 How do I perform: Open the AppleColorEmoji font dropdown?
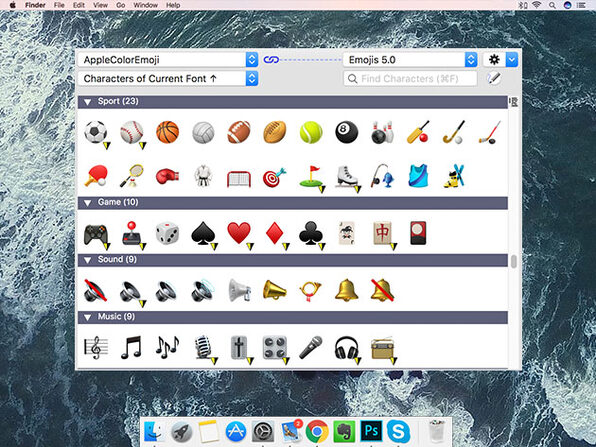pos(168,60)
